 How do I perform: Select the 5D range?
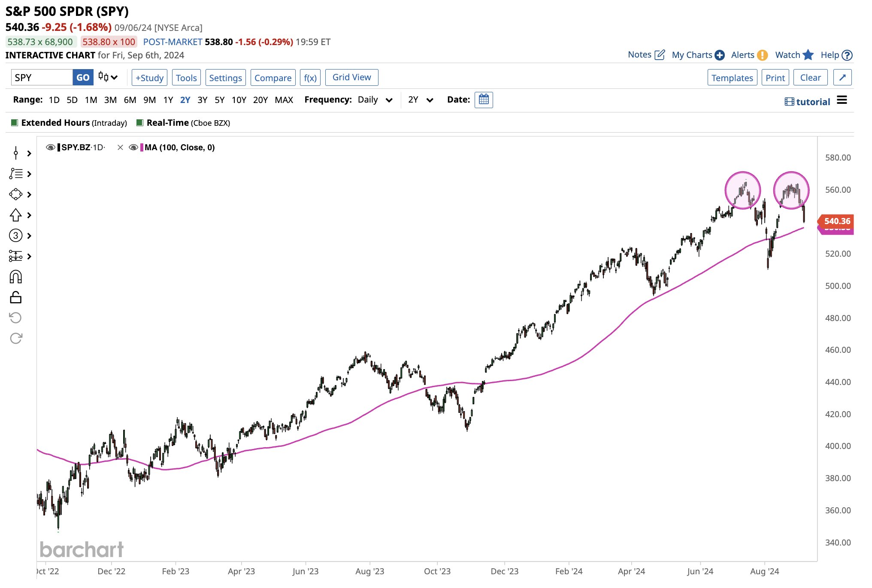pos(72,100)
